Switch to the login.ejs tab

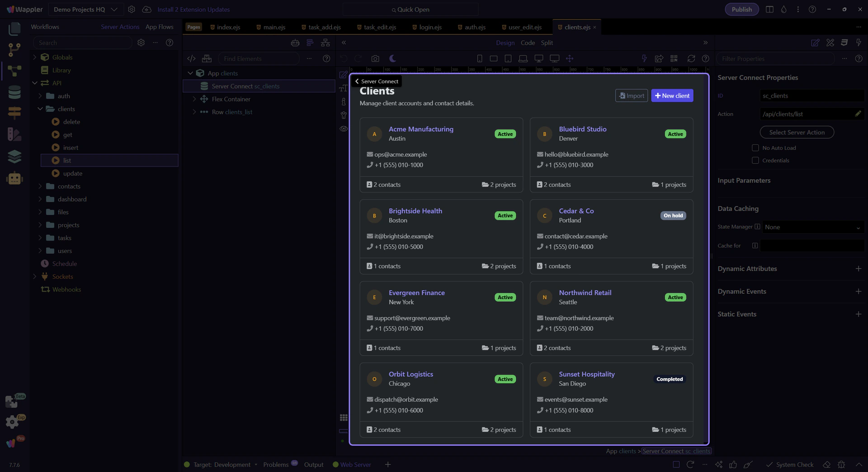pyautogui.click(x=430, y=27)
